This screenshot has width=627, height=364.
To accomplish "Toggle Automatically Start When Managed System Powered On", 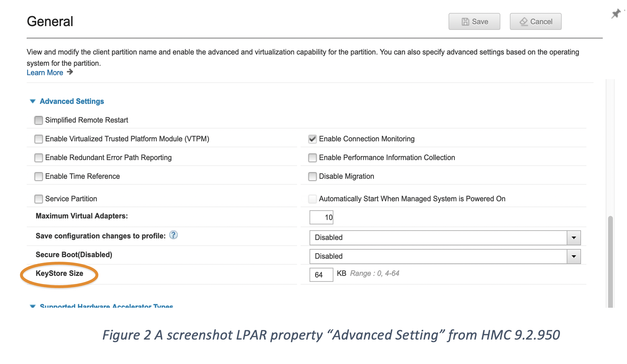I will [312, 199].
